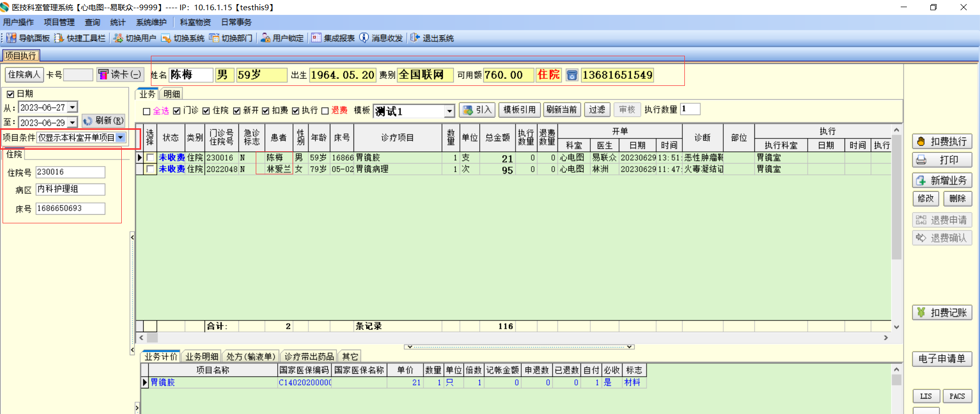
Task: Click the 扣费记账 billing button
Action: click(942, 313)
